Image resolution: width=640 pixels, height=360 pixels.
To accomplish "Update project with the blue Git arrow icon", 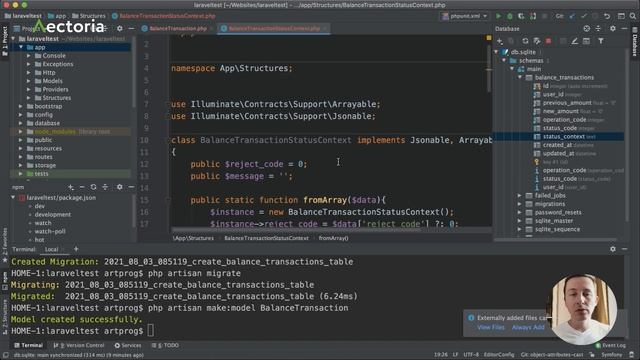I will (x=572, y=16).
